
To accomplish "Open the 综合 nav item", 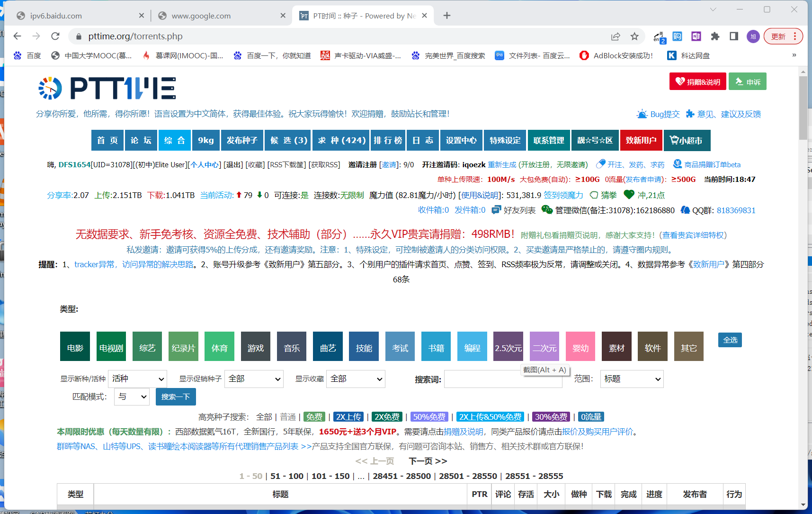I will pyautogui.click(x=175, y=140).
